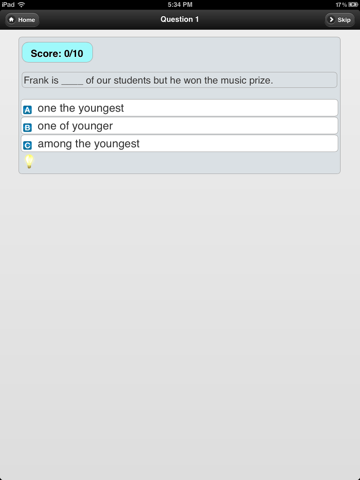The image size is (360, 480).
Task: Select the blue A letter badge
Action: coord(27,110)
